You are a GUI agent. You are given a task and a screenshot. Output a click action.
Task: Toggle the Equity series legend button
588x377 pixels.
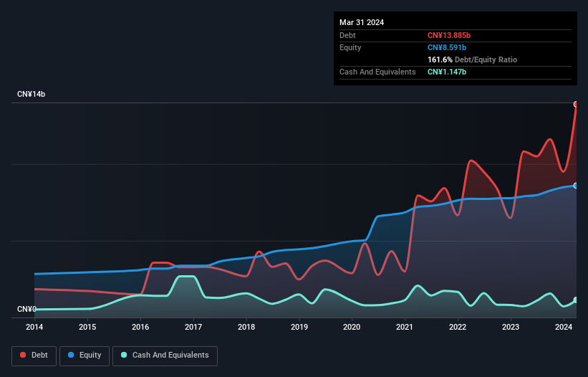point(85,355)
